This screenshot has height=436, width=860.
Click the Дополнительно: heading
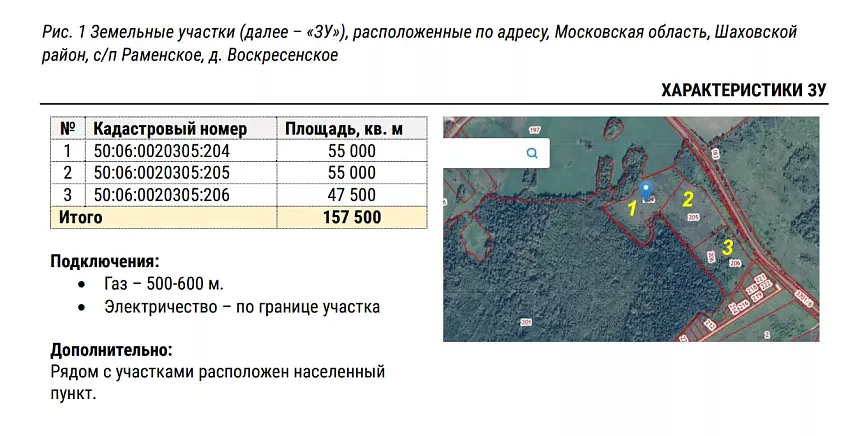pyautogui.click(x=111, y=350)
